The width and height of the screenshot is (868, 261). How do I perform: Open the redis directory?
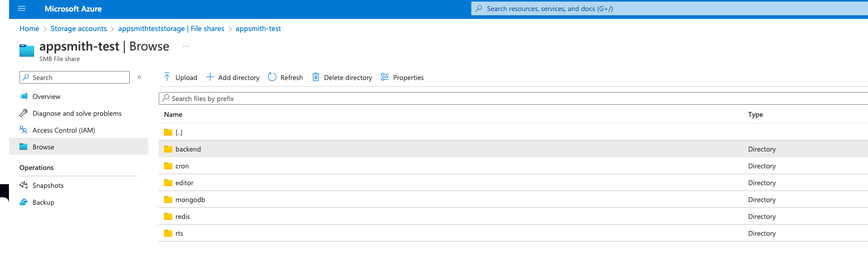click(x=182, y=217)
